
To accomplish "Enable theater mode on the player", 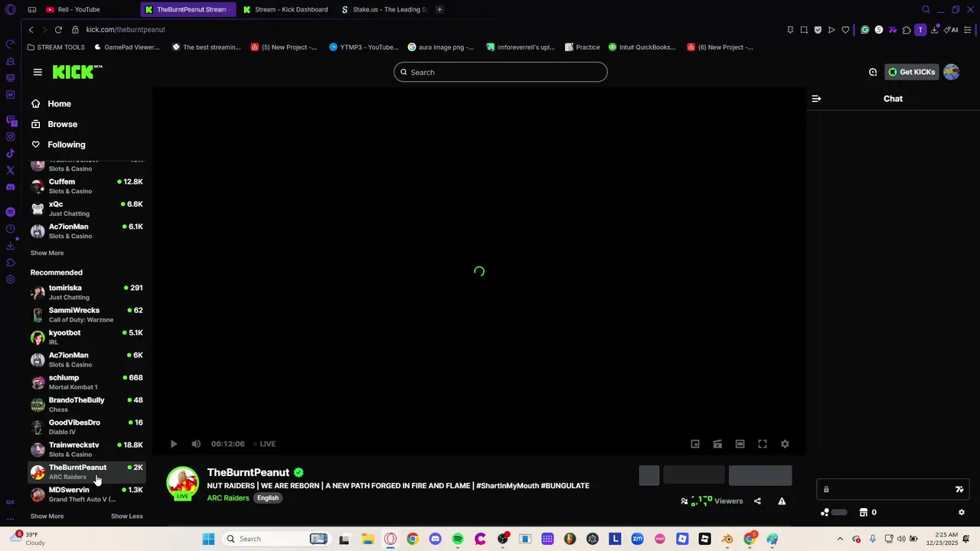I will 740,444.
